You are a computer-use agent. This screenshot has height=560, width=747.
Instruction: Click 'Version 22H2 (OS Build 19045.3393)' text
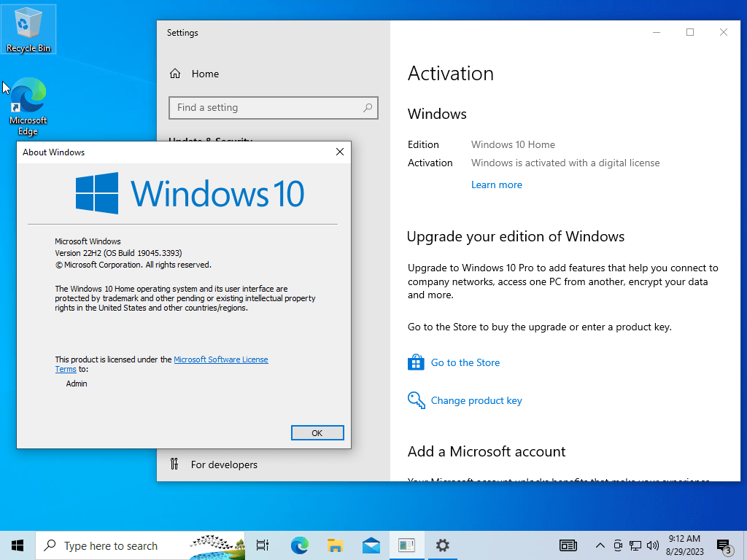[118, 253]
